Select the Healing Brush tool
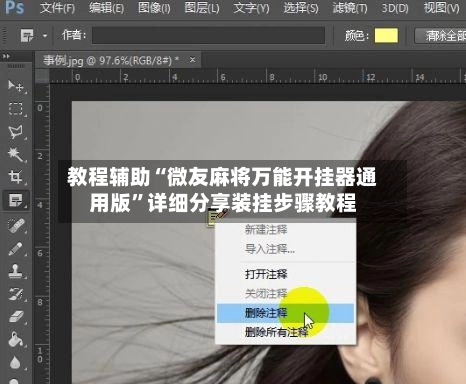This screenshot has height=384, width=466. [x=16, y=226]
